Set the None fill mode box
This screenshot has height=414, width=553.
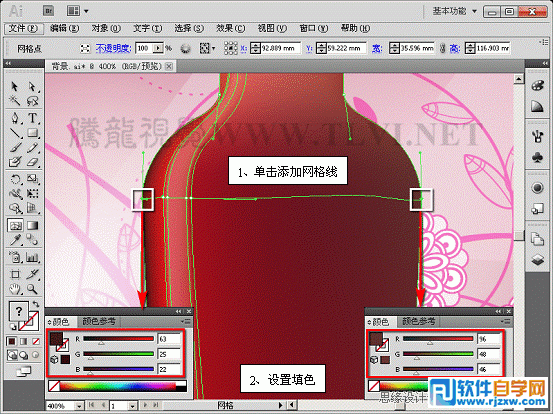coord(36,341)
